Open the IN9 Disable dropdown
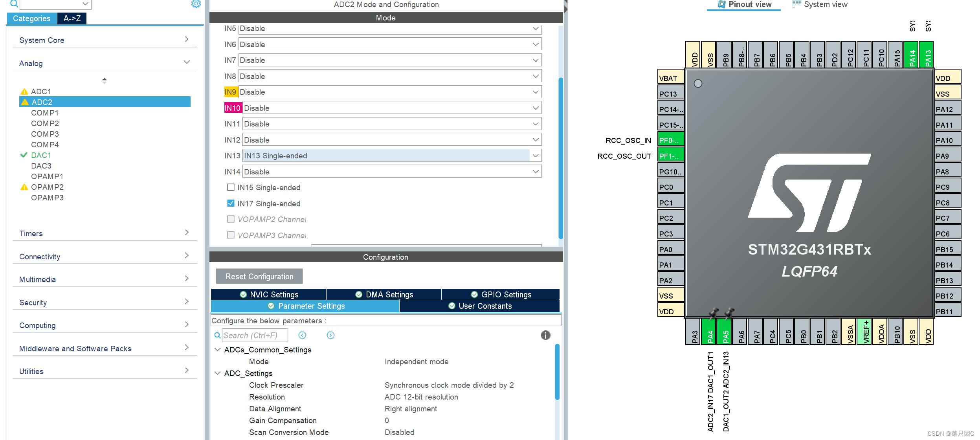This screenshot has width=980, height=440. coord(535,92)
